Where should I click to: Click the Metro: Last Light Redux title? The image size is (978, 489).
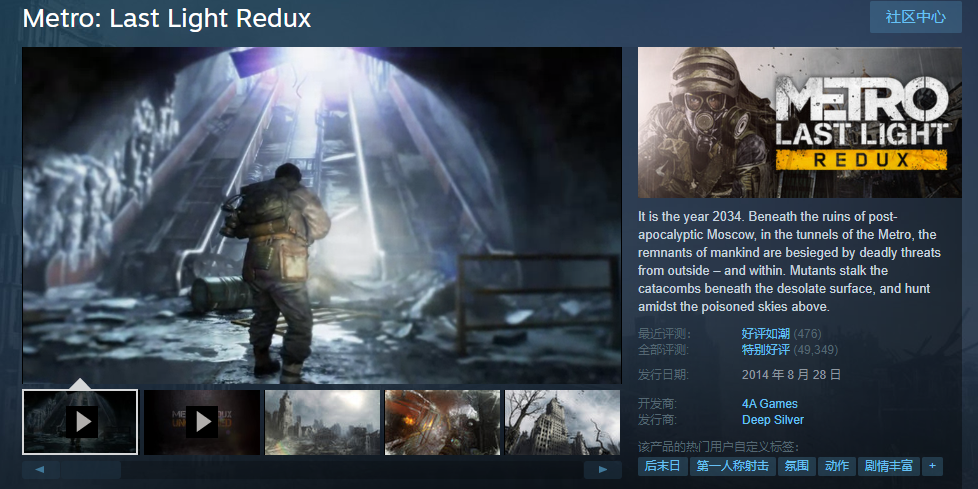[x=167, y=18]
